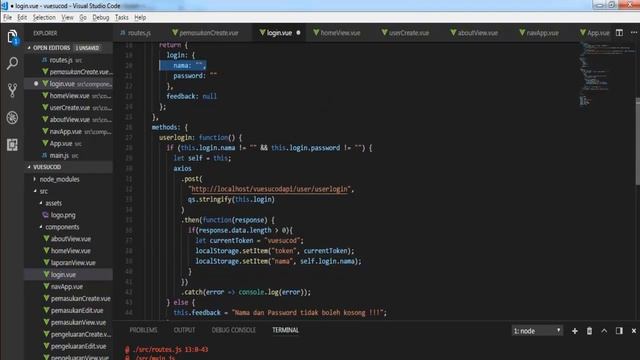Open the Help menu

140,18
